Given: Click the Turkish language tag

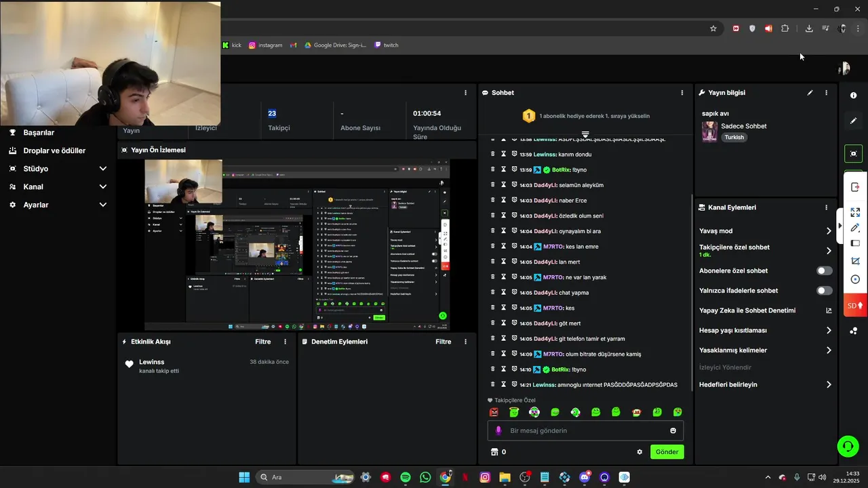Looking at the screenshot, I should [734, 137].
